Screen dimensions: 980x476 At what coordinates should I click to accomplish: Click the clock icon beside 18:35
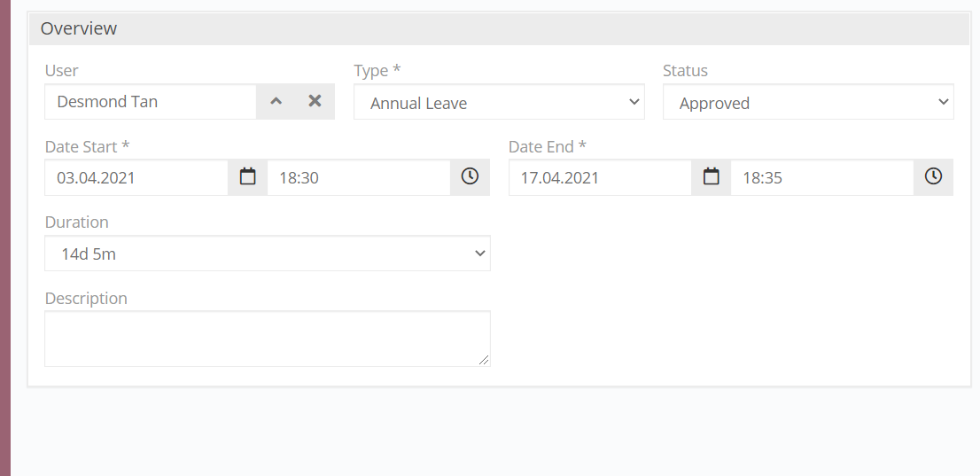click(x=933, y=177)
